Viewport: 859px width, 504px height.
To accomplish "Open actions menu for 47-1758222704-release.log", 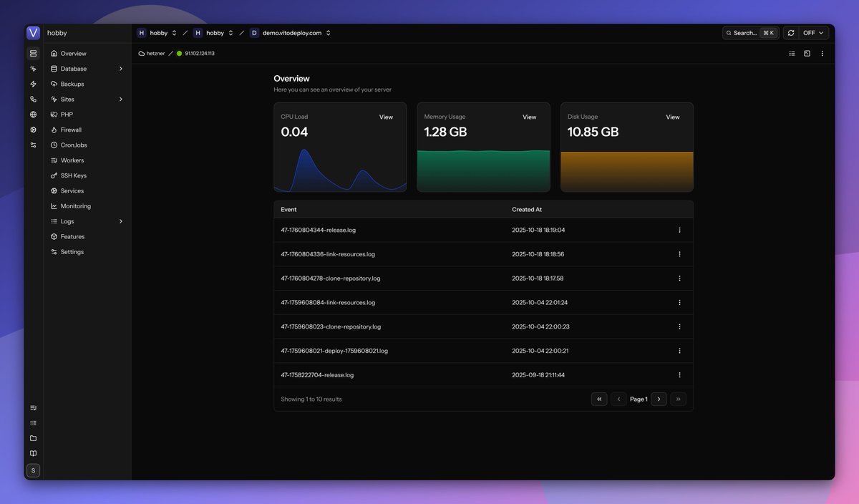I will click(x=679, y=374).
